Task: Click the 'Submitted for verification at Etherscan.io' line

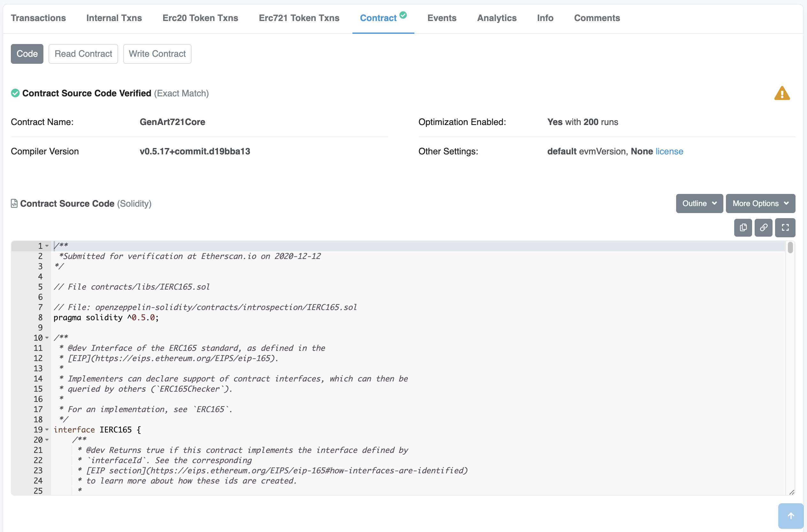Action: [x=190, y=256]
